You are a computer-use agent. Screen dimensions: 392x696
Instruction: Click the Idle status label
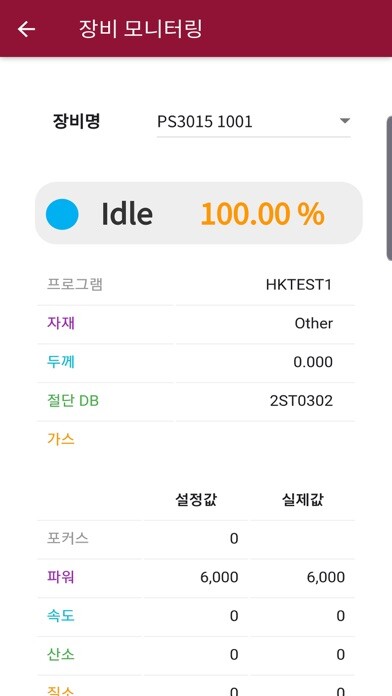pos(127,214)
